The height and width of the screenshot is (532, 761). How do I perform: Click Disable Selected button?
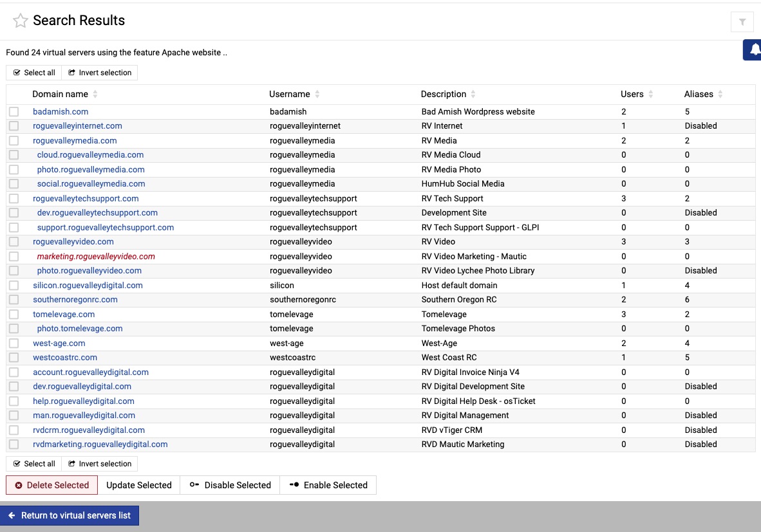pos(230,485)
